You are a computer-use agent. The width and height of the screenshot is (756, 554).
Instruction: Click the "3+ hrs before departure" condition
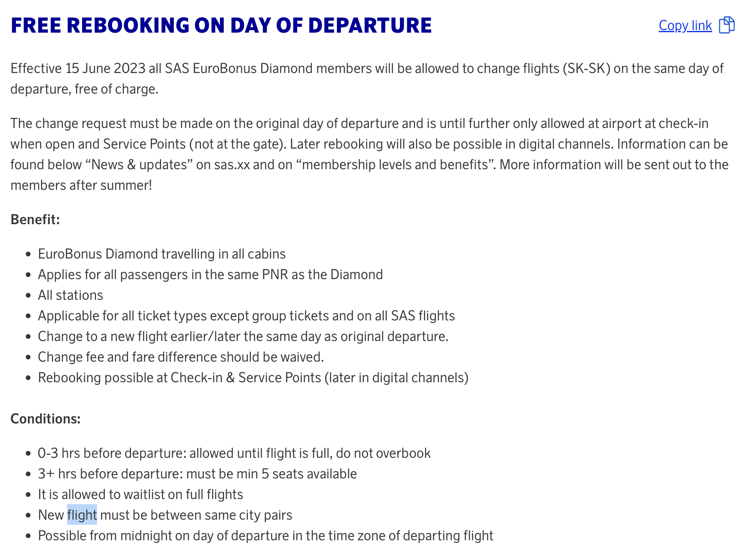click(x=197, y=474)
